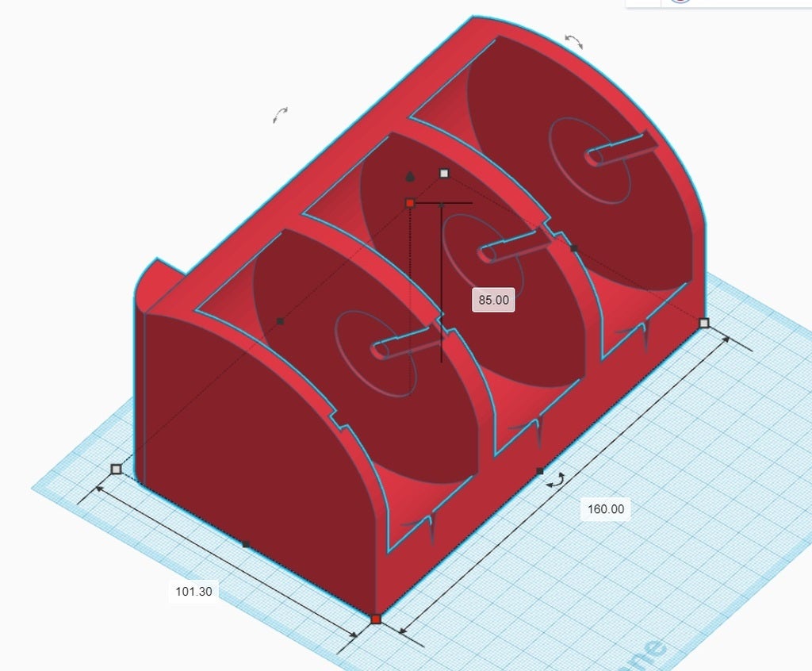Image resolution: width=812 pixels, height=671 pixels.
Task: Click the 160.00 length dimension field
Action: point(605,509)
